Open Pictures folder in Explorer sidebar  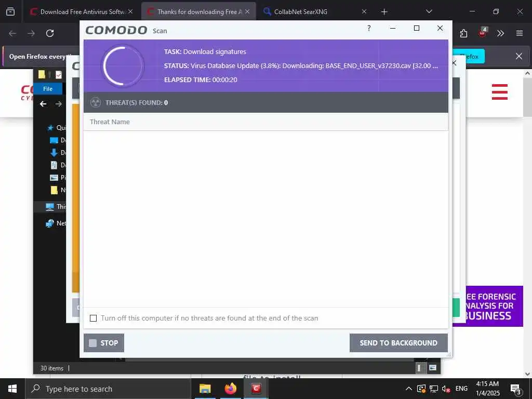click(58, 178)
